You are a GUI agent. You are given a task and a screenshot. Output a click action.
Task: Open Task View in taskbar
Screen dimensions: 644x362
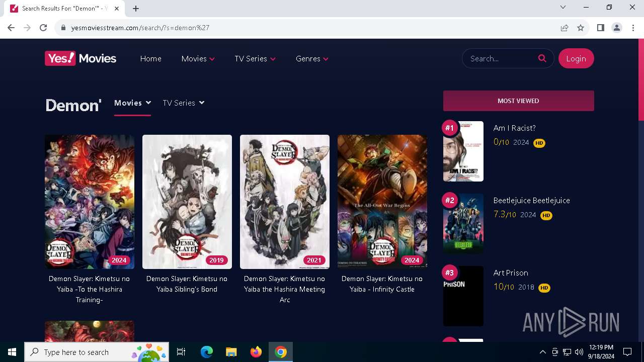coord(181,352)
